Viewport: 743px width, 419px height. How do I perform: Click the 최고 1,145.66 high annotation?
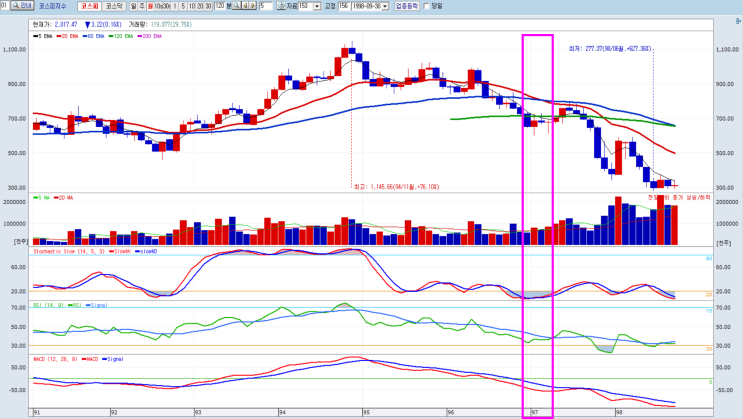coord(397,187)
